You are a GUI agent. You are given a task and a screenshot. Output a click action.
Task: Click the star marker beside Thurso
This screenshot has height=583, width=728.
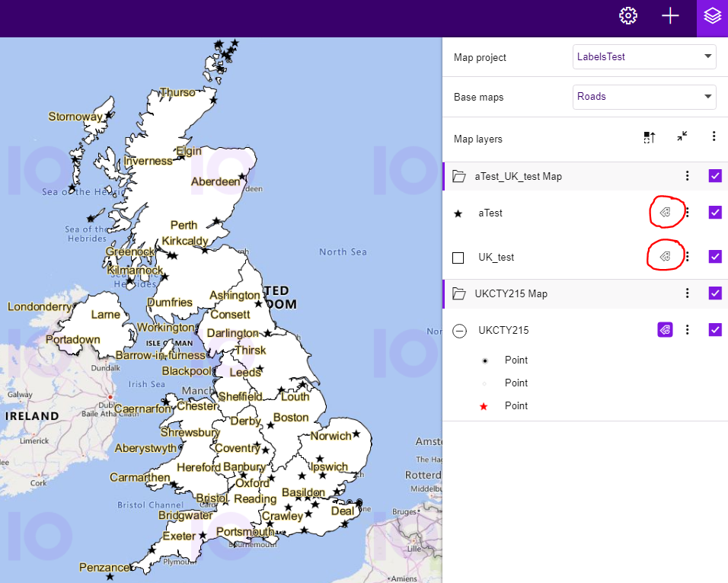213,100
